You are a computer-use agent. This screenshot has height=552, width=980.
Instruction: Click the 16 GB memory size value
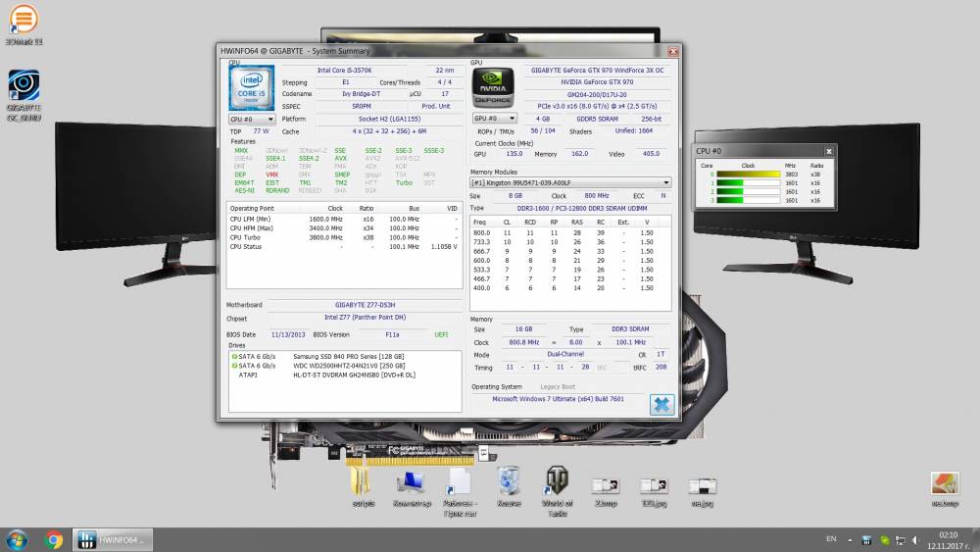pos(523,328)
